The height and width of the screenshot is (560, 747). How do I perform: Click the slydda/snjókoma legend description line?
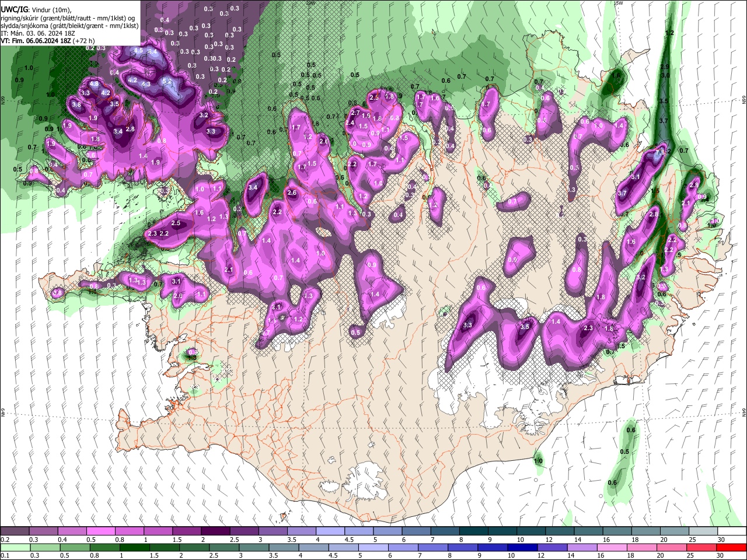[x=70, y=26]
